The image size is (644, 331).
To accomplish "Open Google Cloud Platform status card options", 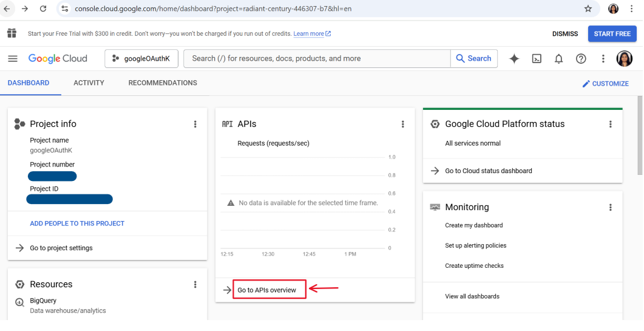I will click(611, 124).
